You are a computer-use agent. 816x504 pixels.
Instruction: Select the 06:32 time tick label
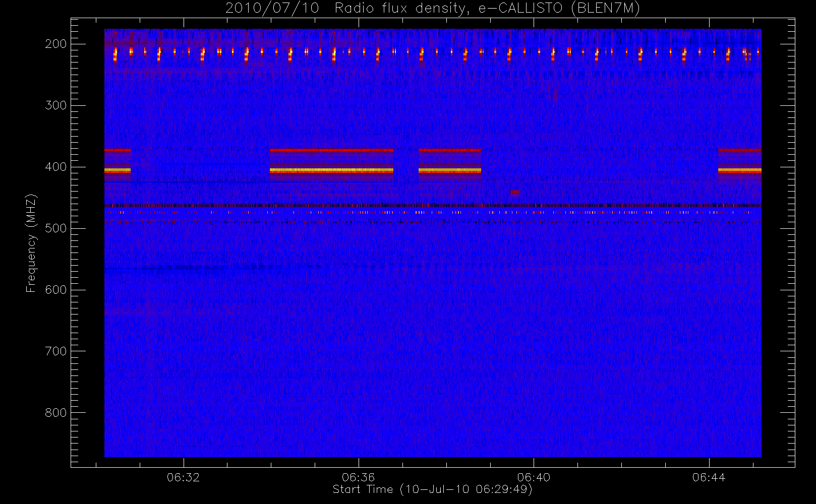click(183, 477)
